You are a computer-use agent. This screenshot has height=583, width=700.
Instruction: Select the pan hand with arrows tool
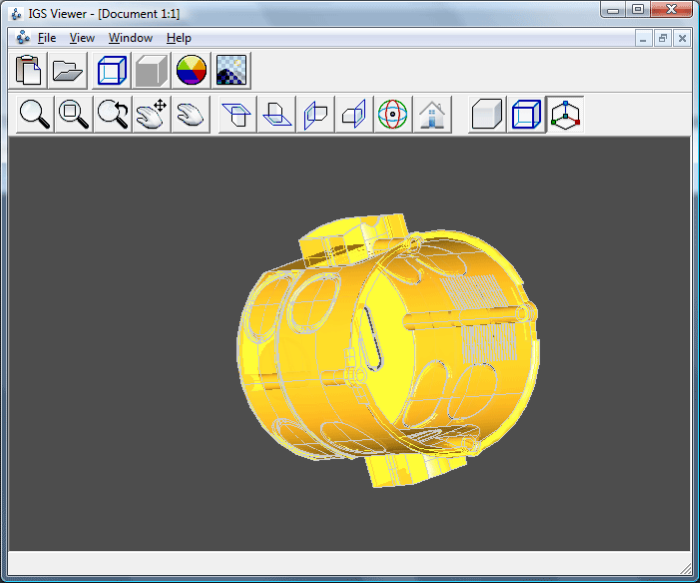point(151,115)
